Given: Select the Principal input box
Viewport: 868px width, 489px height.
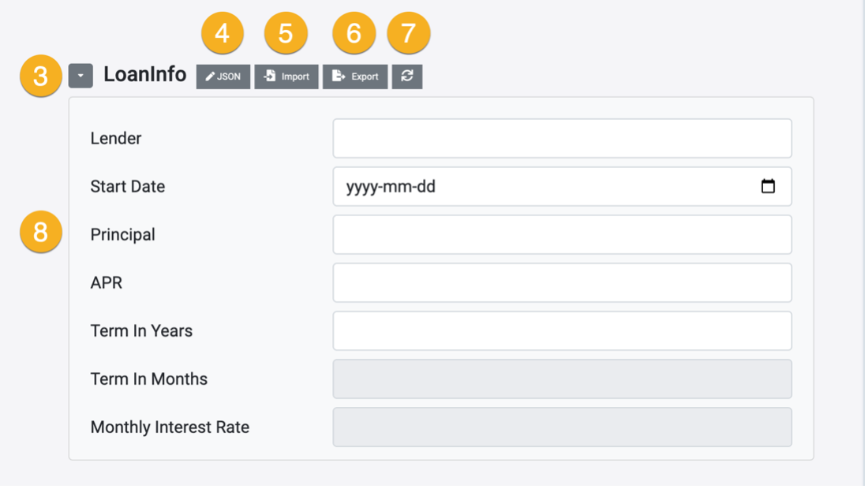Looking at the screenshot, I should [x=562, y=235].
